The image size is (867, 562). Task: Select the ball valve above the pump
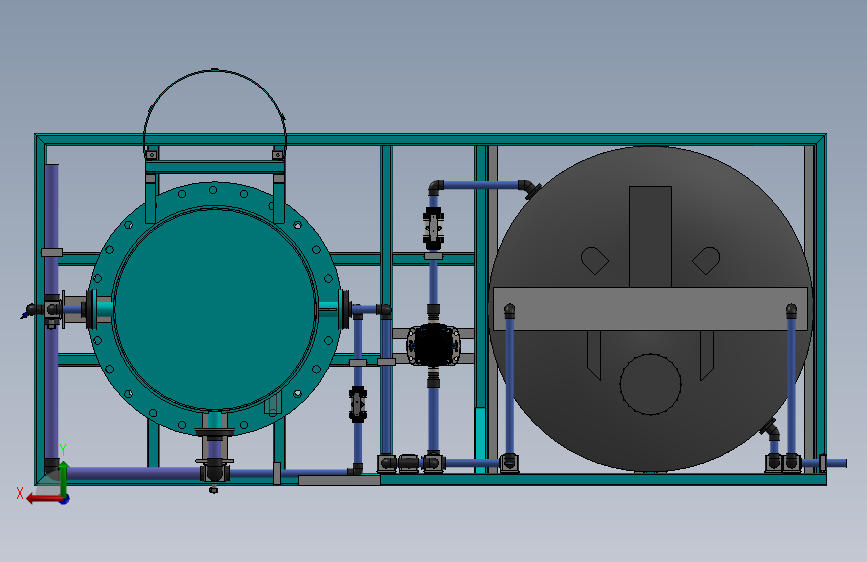tap(434, 227)
